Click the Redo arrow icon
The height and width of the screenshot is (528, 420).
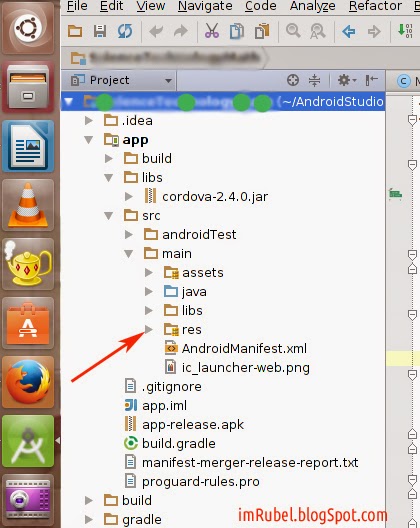pos(181,32)
